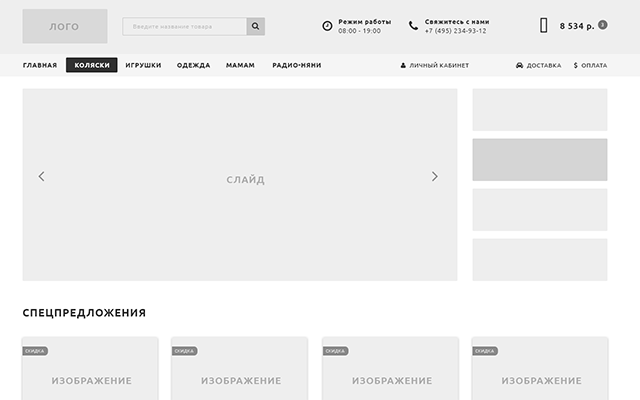Open the ОДЕЖДА menu item
Viewport: 640px width, 400px height.
[193, 65]
